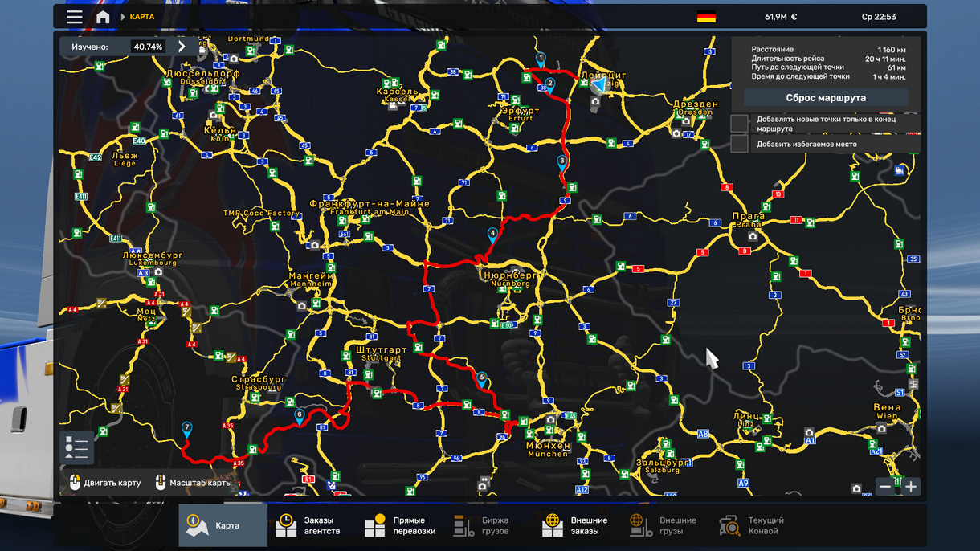Viewport: 980px width, 551px height.
Task: Click the Страсбург city label
Action: [258, 379]
